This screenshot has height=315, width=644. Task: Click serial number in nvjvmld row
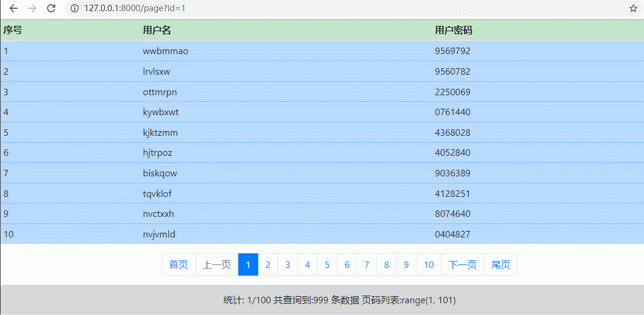pos(9,234)
